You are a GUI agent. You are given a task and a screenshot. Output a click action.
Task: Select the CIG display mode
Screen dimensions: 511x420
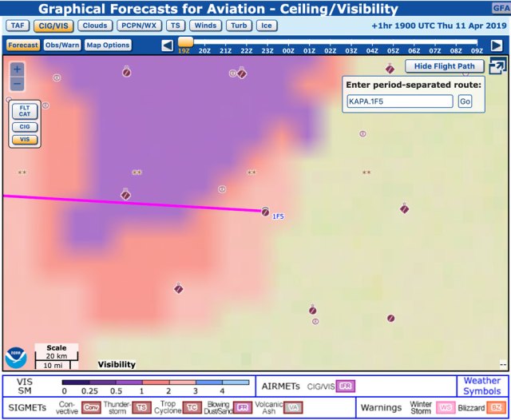pyautogui.click(x=25, y=127)
